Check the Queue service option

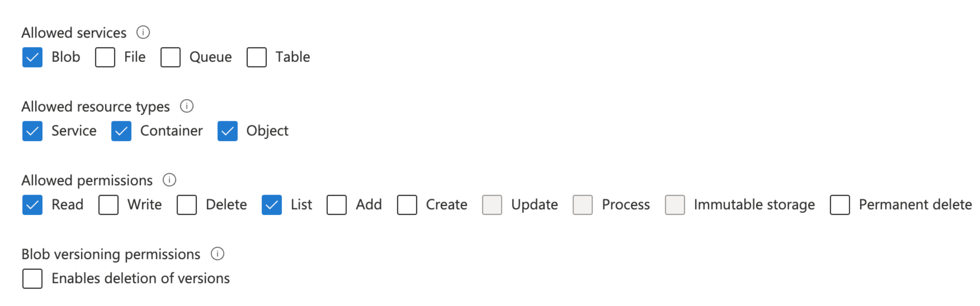pos(170,58)
